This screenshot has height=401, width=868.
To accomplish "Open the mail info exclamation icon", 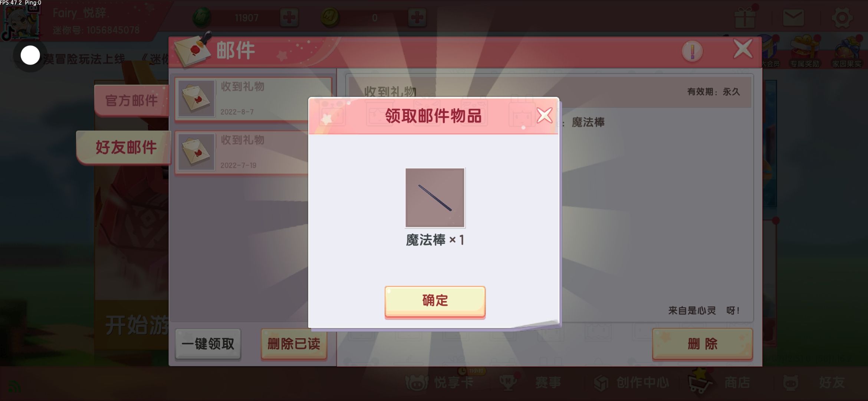I will tap(692, 51).
